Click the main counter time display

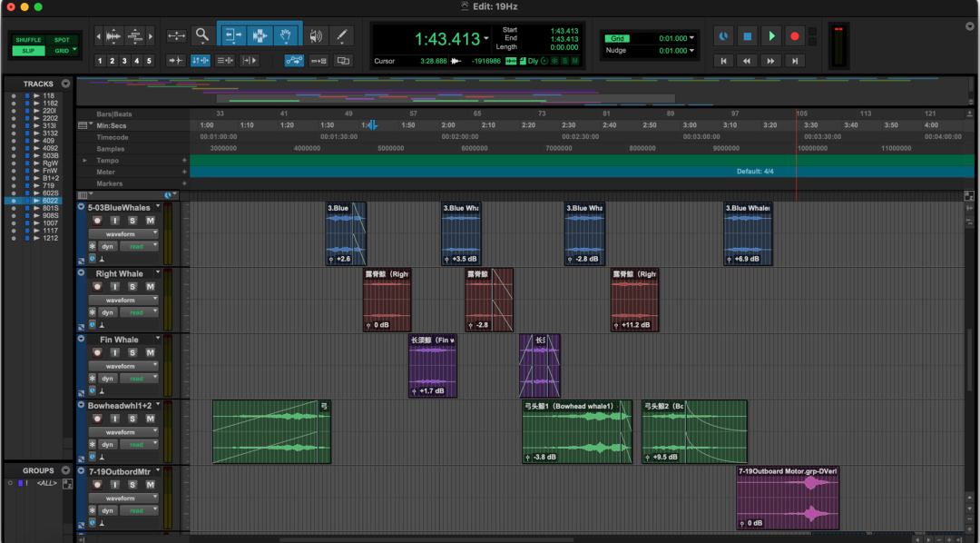click(x=447, y=39)
